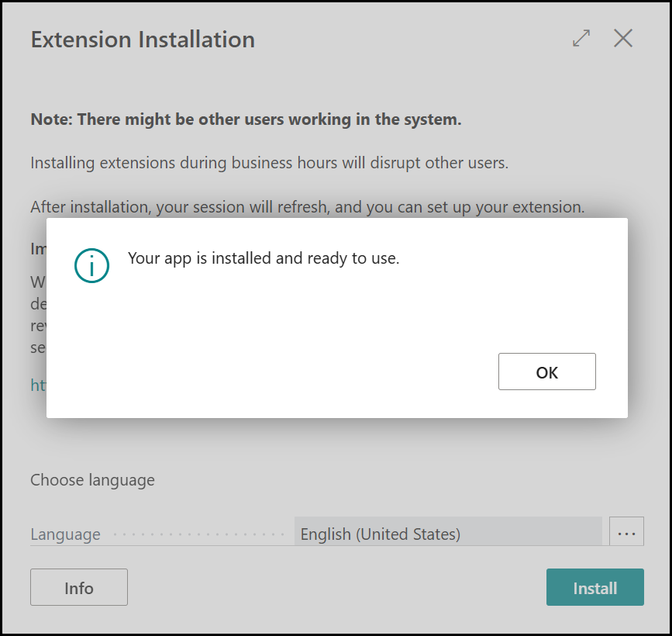Click the dimmed space between Info and Install
This screenshot has width=672, height=636.
337,588
